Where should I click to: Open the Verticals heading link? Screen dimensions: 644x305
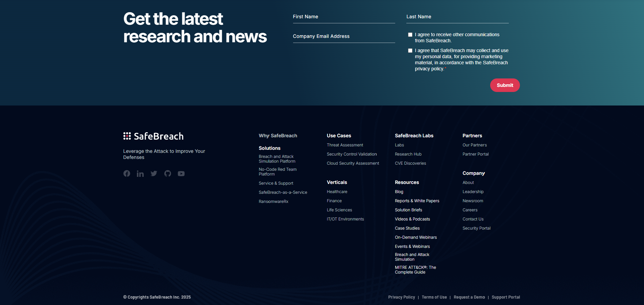337,182
